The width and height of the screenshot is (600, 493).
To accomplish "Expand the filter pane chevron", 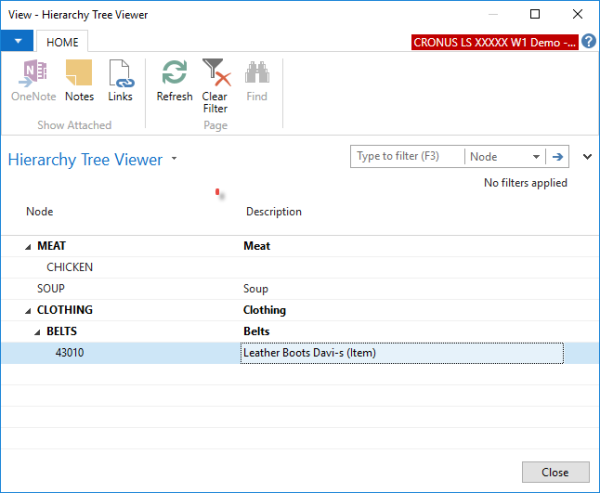I will (x=587, y=157).
